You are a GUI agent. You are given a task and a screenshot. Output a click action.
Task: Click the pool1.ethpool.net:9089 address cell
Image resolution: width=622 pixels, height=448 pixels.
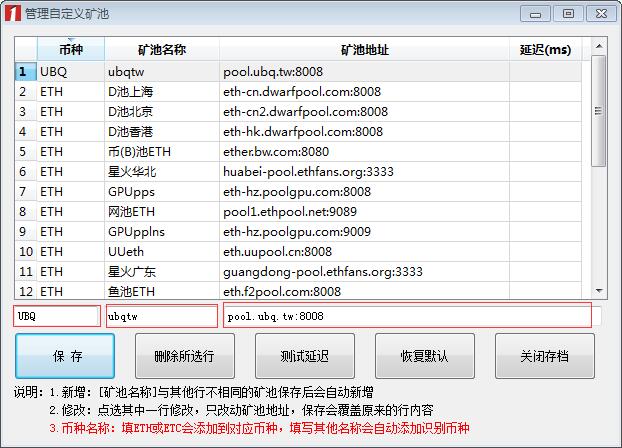point(365,212)
